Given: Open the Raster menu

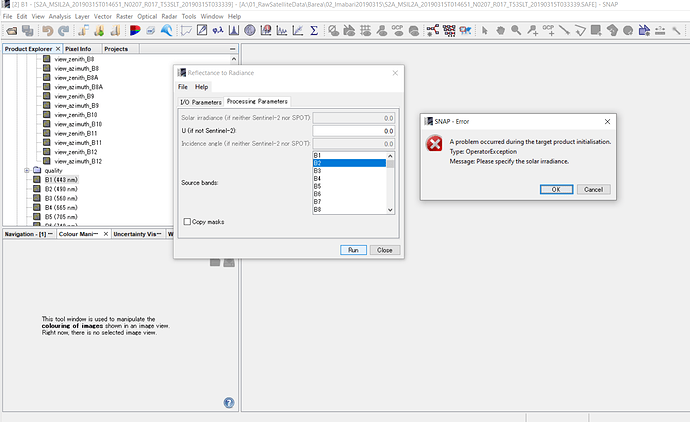Looking at the screenshot, I should 124,16.
